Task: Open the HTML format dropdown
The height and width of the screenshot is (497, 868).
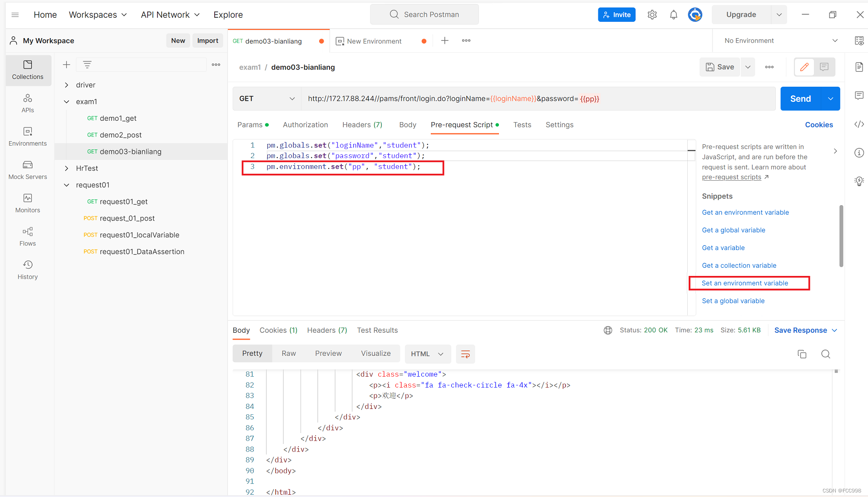Action: coord(427,354)
